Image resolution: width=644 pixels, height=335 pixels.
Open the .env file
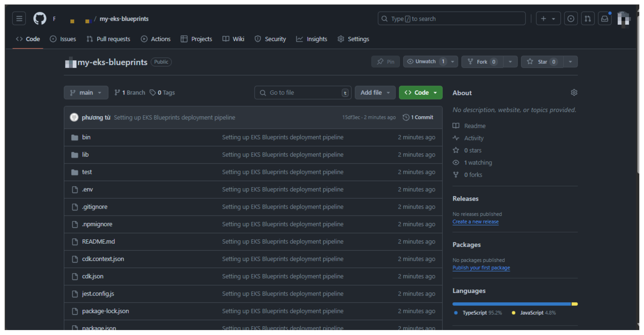[x=87, y=190]
